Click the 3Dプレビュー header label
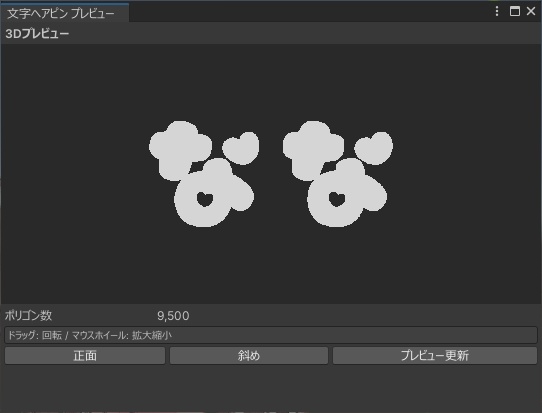Image resolution: width=542 pixels, height=413 pixels. 37,34
